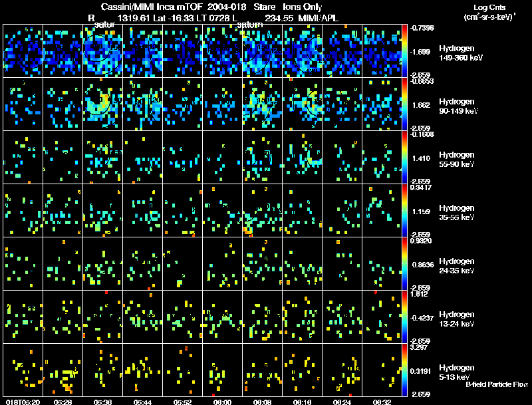Open the 24-35 keV image panel at 05:36
The height and width of the screenshot is (405, 532).
(103, 264)
